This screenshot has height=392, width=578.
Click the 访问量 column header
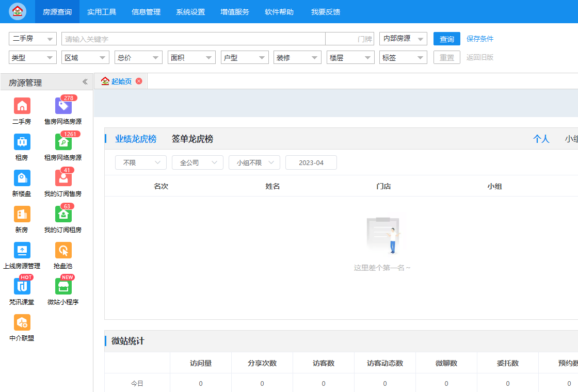pyautogui.click(x=201, y=363)
